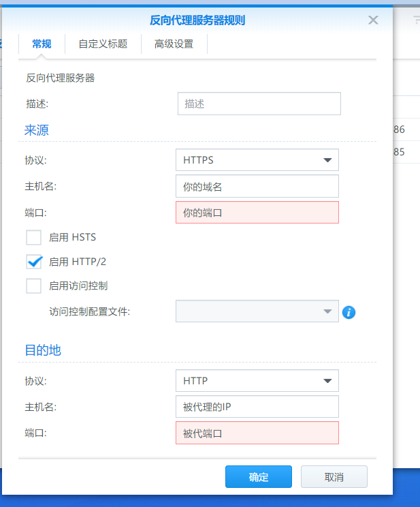The image size is (420, 507).
Task: Open the source 协议 HTTPS dropdown
Action: coord(257,160)
